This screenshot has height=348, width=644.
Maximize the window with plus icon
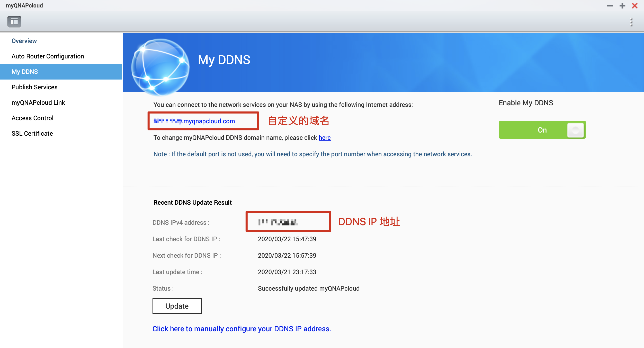pos(622,6)
